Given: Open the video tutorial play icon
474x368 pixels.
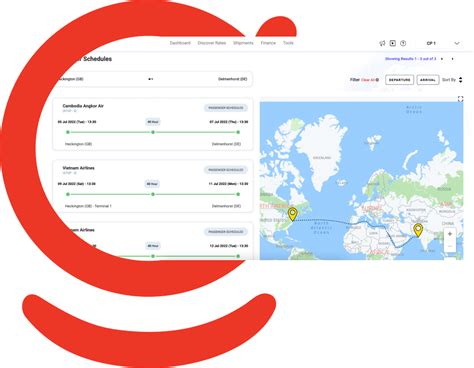Looking at the screenshot, I should coord(393,43).
